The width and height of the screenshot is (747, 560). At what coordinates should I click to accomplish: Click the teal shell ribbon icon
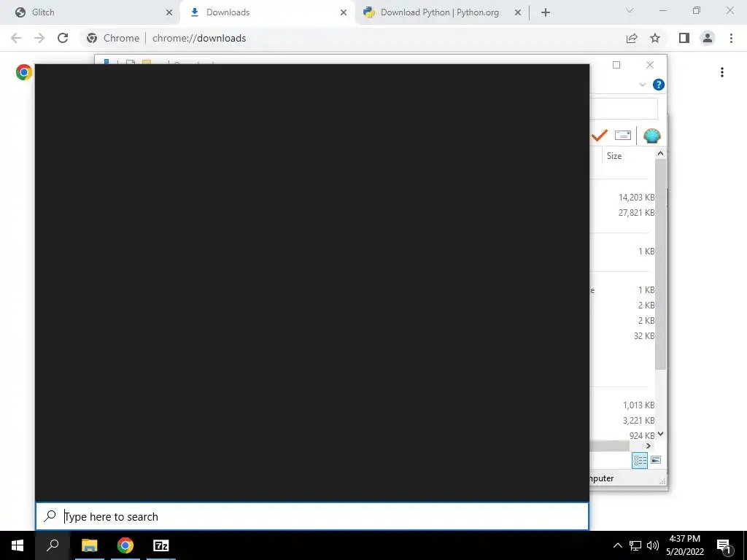click(651, 136)
